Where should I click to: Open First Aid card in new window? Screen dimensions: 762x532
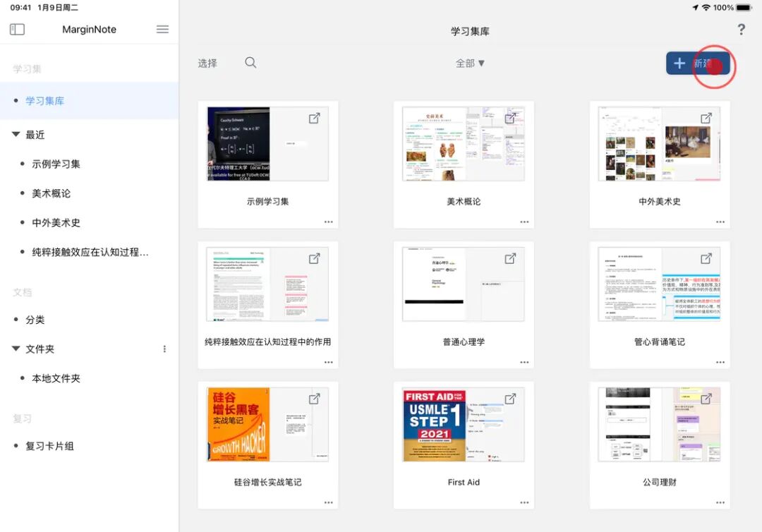point(510,399)
